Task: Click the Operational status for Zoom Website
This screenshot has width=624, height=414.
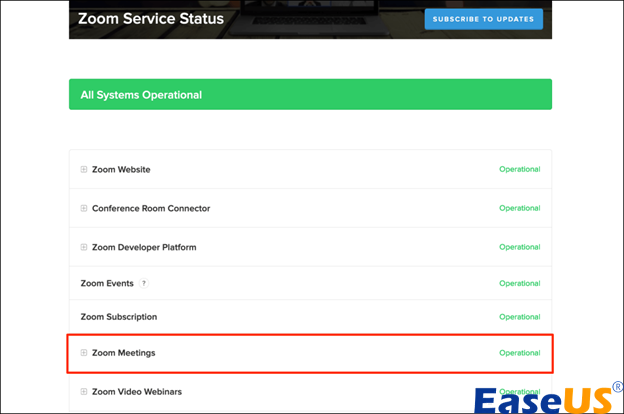Action: click(x=520, y=169)
